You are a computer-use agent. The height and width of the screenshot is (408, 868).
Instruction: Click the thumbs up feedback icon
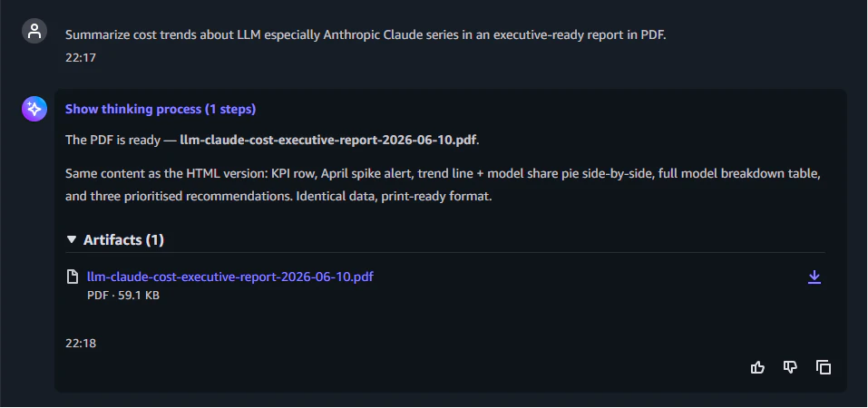click(x=757, y=367)
